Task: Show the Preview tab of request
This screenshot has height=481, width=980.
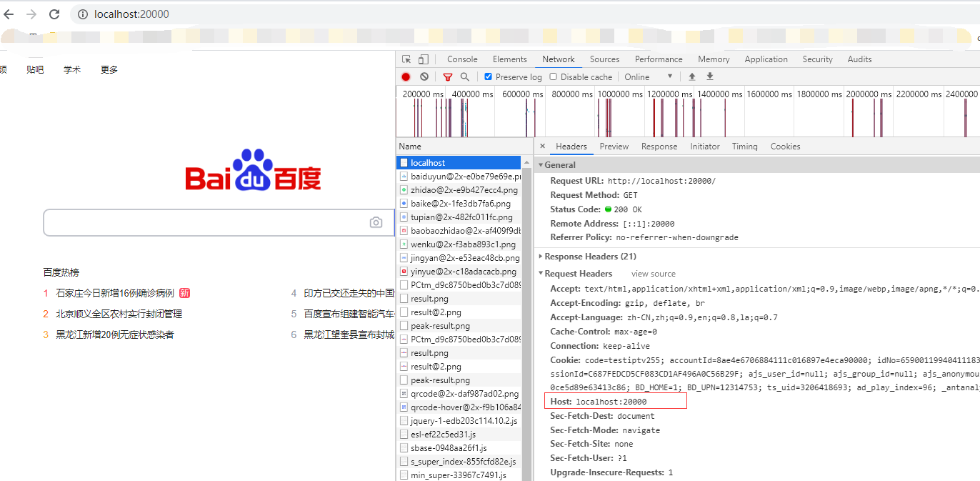Action: [614, 147]
